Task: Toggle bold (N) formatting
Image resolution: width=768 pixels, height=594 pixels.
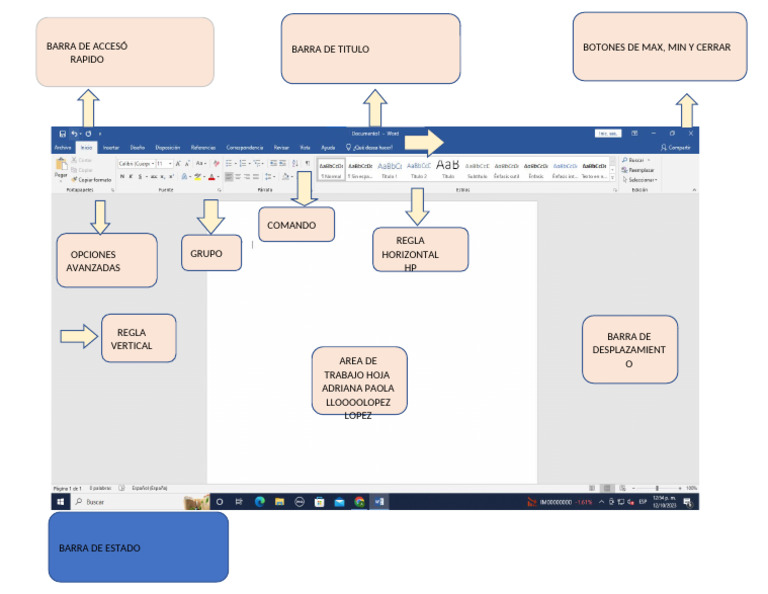Action: 122,176
